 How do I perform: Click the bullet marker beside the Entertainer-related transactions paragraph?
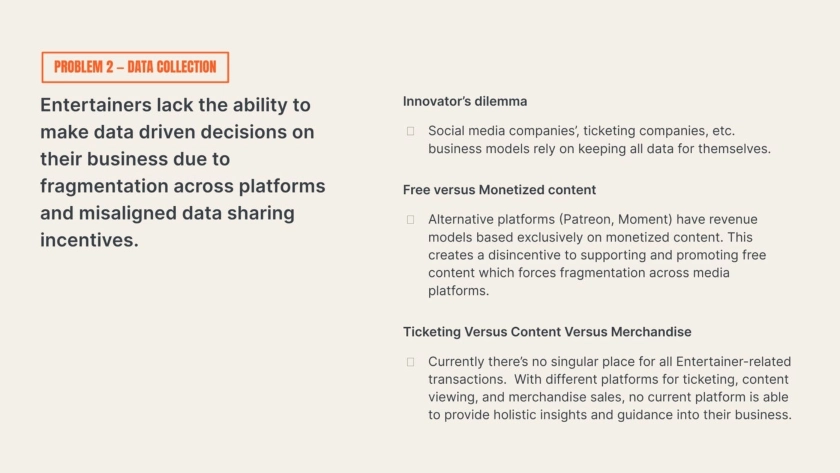[410, 361]
